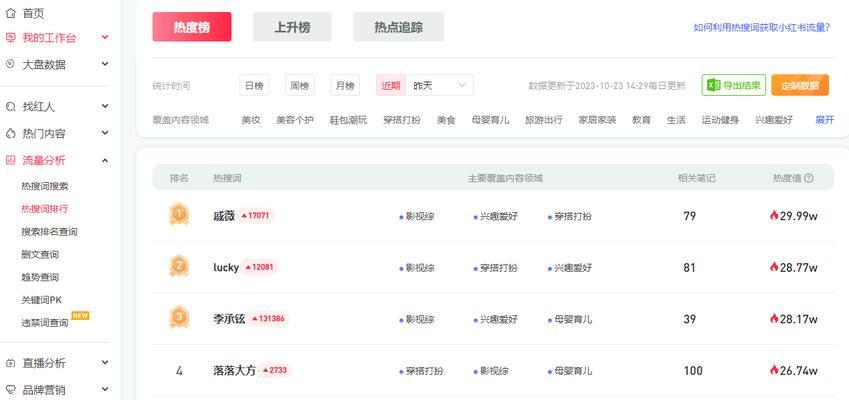The width and height of the screenshot is (849, 400).
Task: Click the 大盘数据 clock icon
Action: click(x=10, y=64)
